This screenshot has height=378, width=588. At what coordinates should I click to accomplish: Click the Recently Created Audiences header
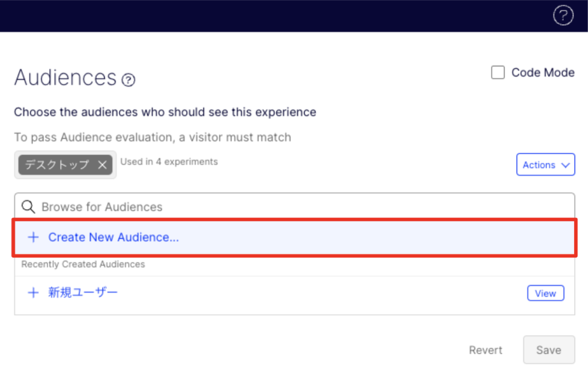coord(83,264)
